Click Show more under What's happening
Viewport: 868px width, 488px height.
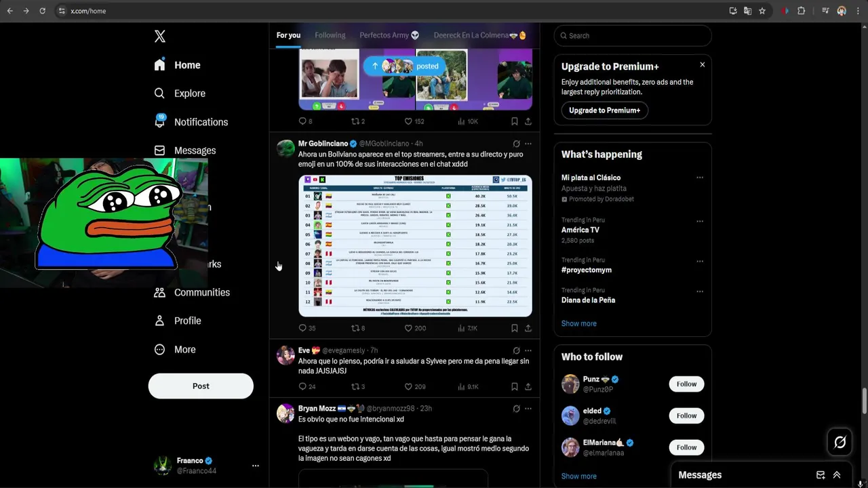(x=579, y=323)
